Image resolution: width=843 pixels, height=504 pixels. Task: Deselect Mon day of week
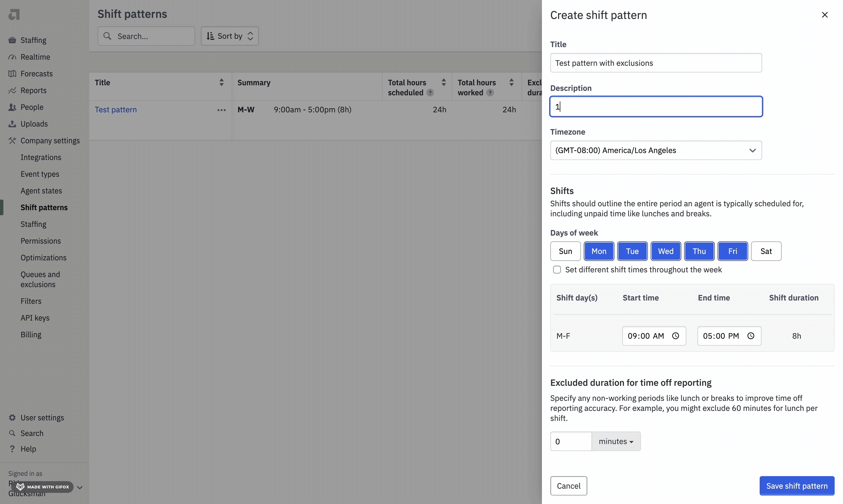tap(599, 251)
